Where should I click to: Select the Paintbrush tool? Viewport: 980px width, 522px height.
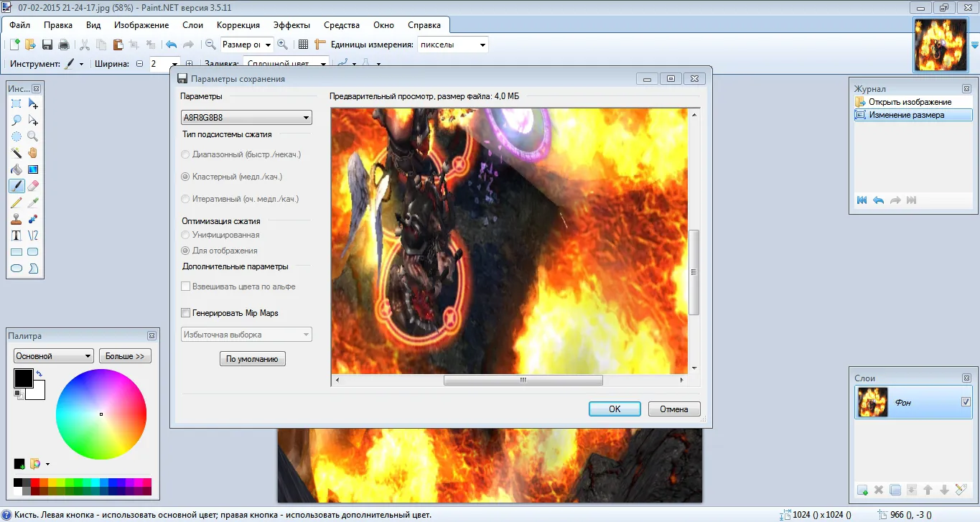16,186
